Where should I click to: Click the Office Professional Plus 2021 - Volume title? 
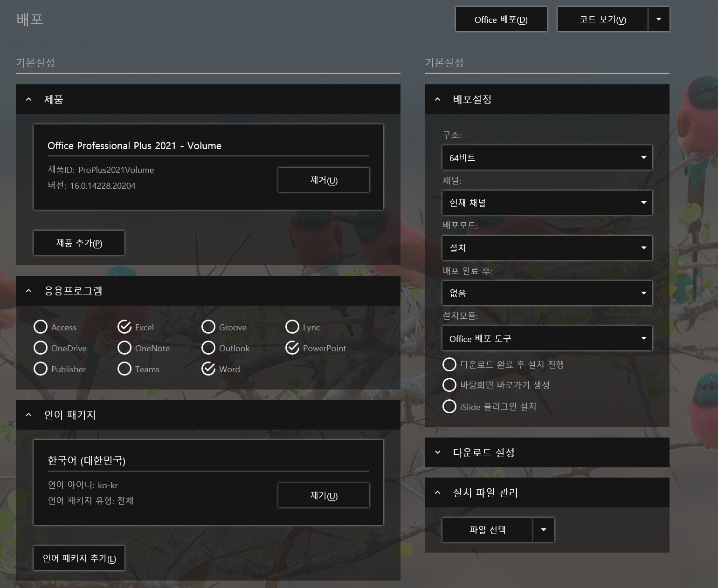click(x=134, y=146)
